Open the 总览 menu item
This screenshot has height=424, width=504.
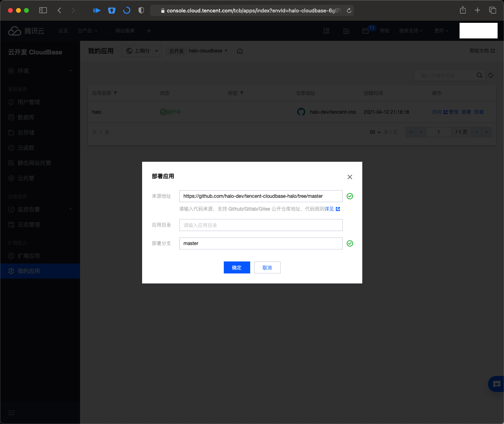click(x=63, y=30)
